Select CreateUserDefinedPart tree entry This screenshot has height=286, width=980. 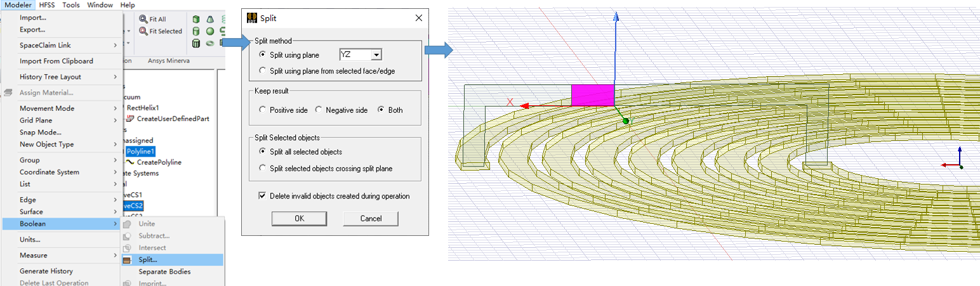pos(173,119)
